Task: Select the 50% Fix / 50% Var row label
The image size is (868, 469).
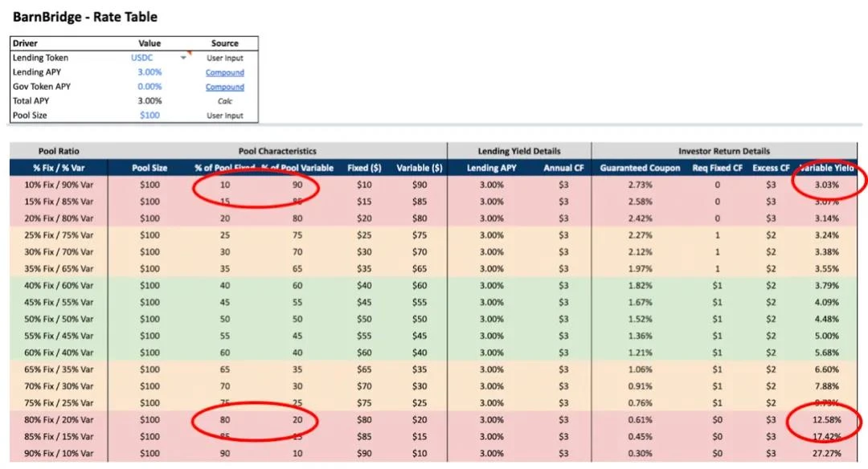Action: pyautogui.click(x=59, y=319)
